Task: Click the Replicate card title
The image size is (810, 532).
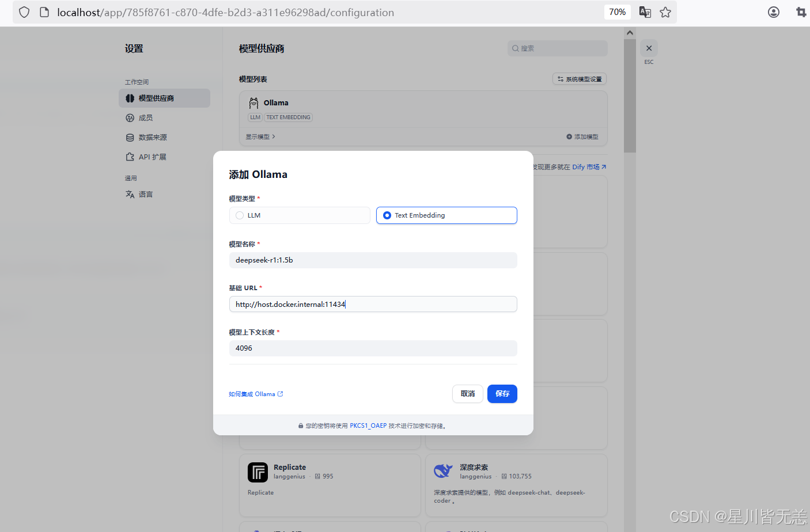Action: click(290, 468)
